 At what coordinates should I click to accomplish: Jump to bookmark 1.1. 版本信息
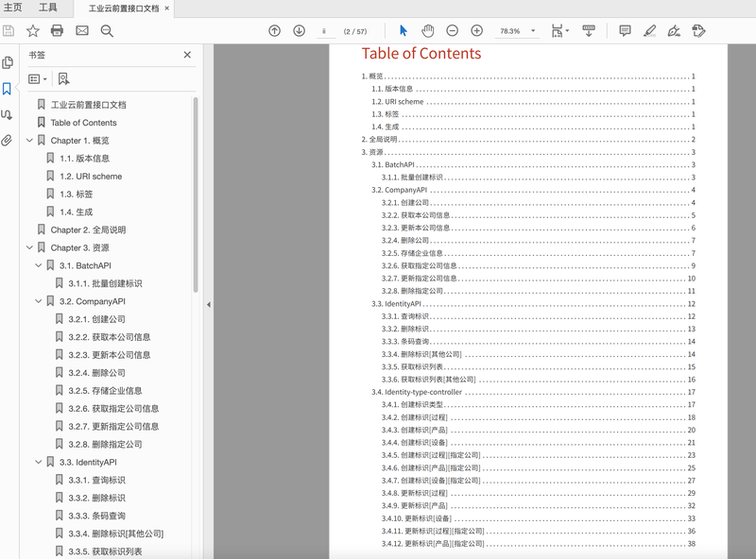[x=85, y=158]
